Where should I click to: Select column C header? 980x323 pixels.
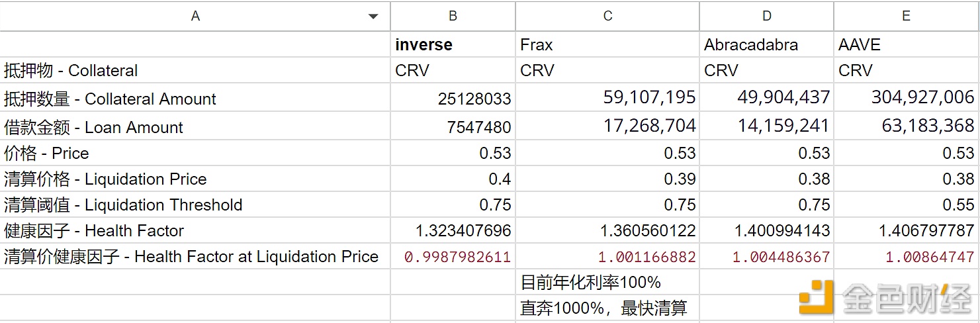pos(607,16)
